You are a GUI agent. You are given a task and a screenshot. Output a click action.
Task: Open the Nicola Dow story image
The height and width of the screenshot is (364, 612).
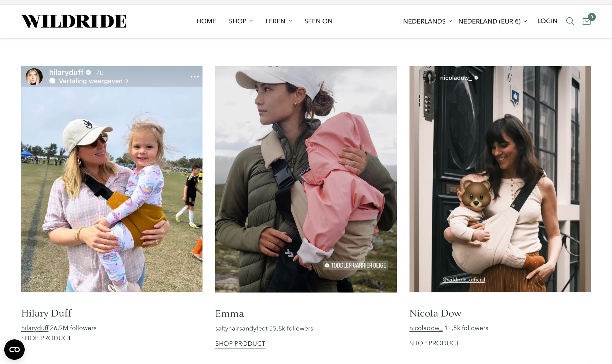[x=500, y=179]
